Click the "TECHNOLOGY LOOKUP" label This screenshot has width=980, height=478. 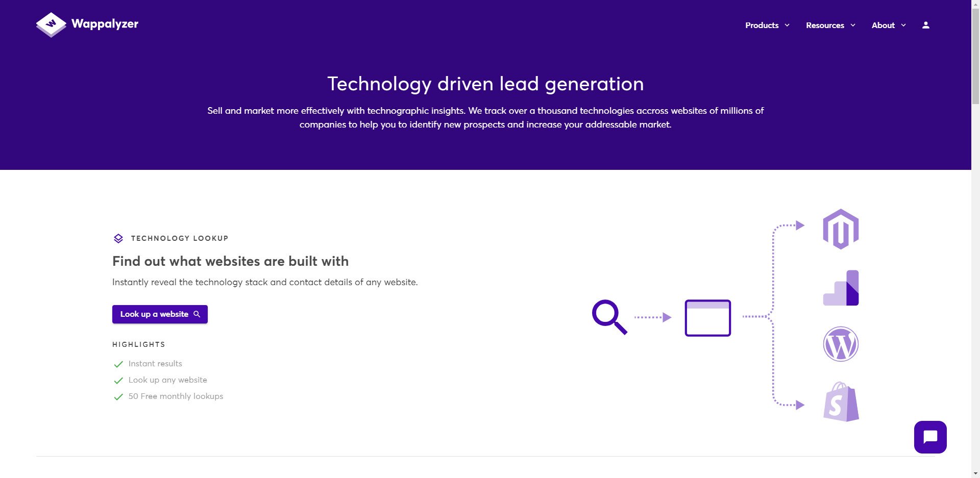point(180,238)
